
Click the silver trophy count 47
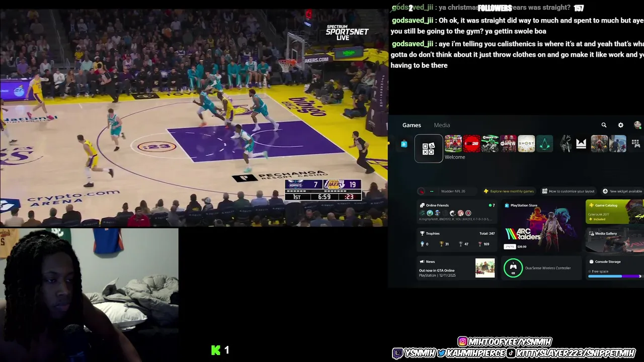pos(463,244)
